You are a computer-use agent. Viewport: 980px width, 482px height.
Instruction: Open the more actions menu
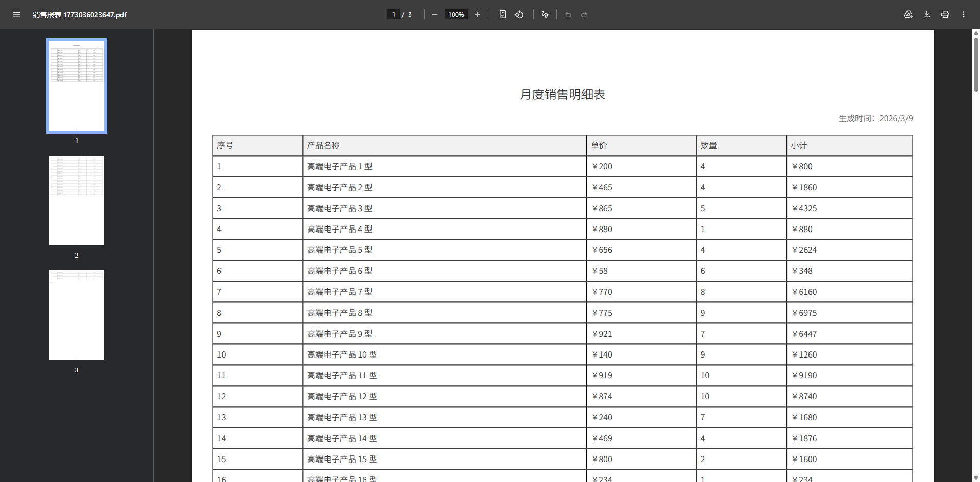pyautogui.click(x=964, y=14)
